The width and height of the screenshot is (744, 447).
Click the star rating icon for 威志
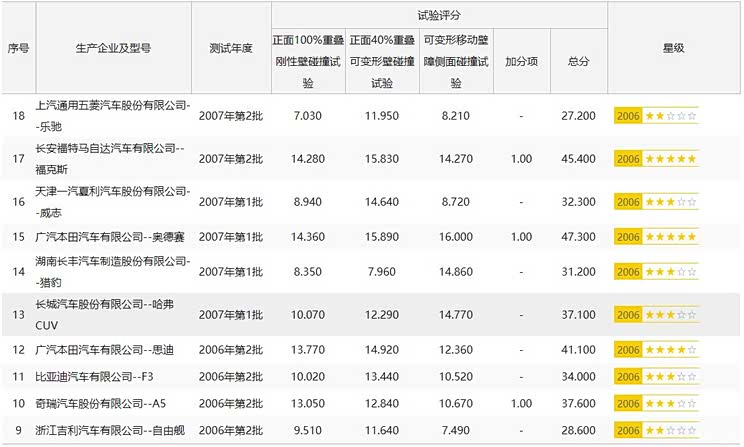click(656, 200)
